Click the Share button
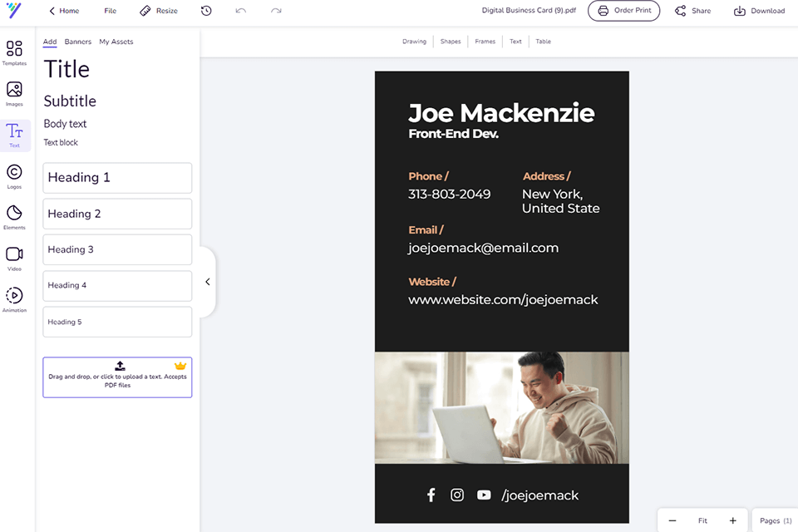Screen dimensions: 798x532 pos(692,11)
